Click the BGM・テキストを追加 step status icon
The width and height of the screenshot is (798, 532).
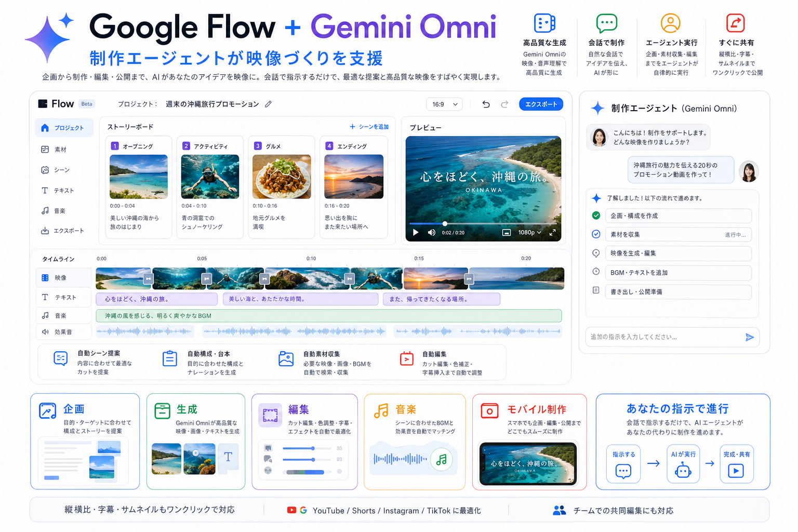point(596,272)
